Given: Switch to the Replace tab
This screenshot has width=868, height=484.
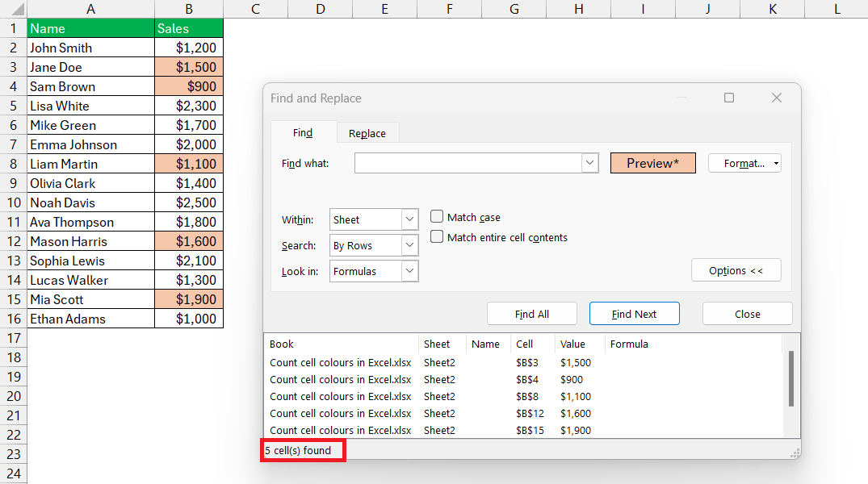Looking at the screenshot, I should (367, 133).
